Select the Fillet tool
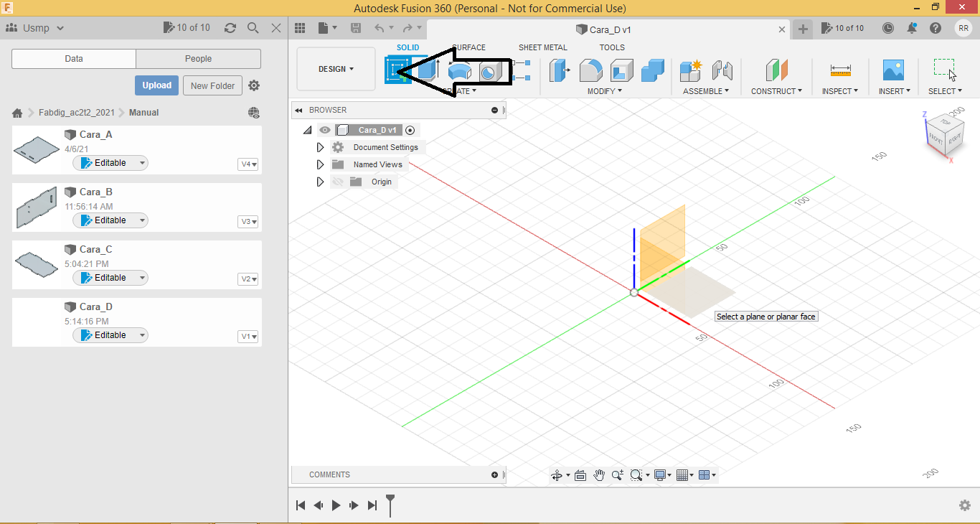Viewport: 980px width, 524px height. click(x=590, y=70)
